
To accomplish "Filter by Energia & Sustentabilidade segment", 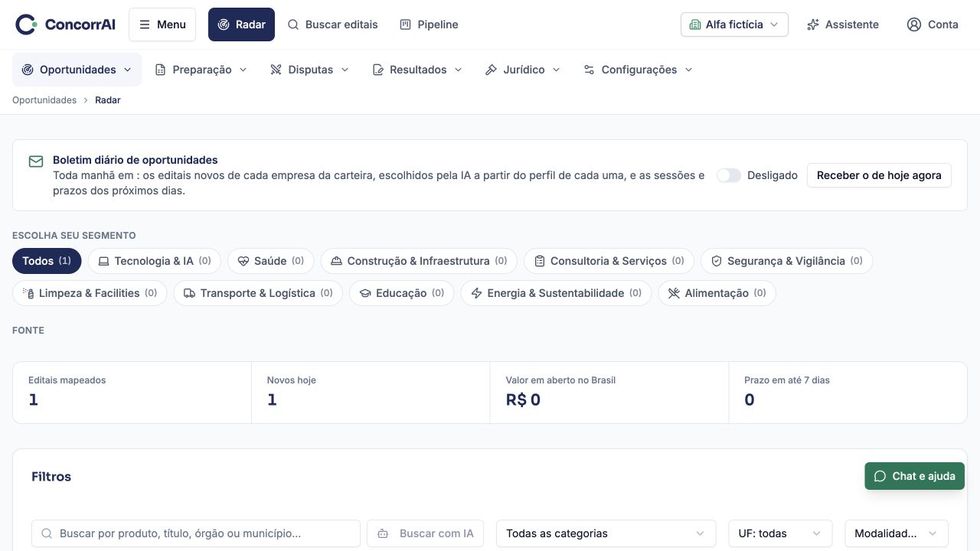I will coord(557,293).
